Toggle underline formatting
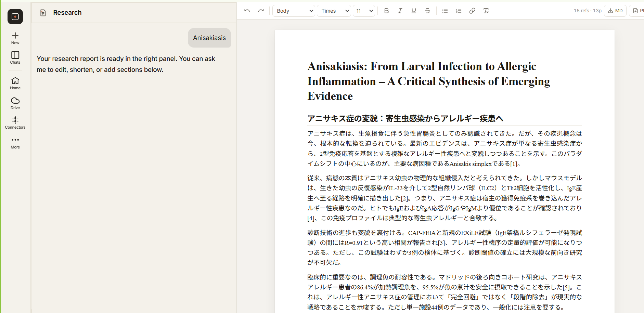This screenshot has height=313, width=644. 414,11
